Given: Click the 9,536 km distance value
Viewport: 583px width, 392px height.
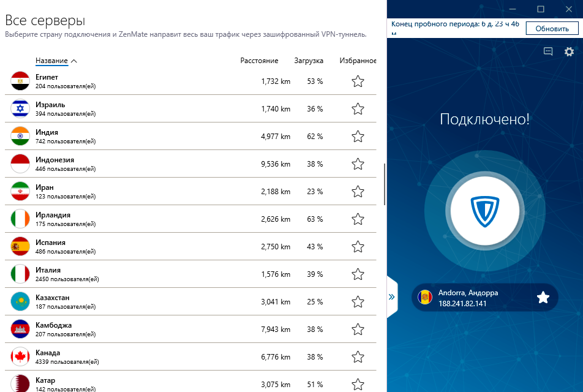Looking at the screenshot, I should 276,164.
